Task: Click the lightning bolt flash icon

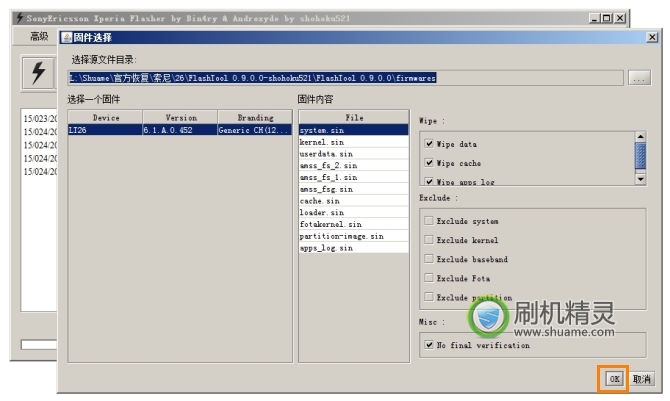Action: (39, 73)
